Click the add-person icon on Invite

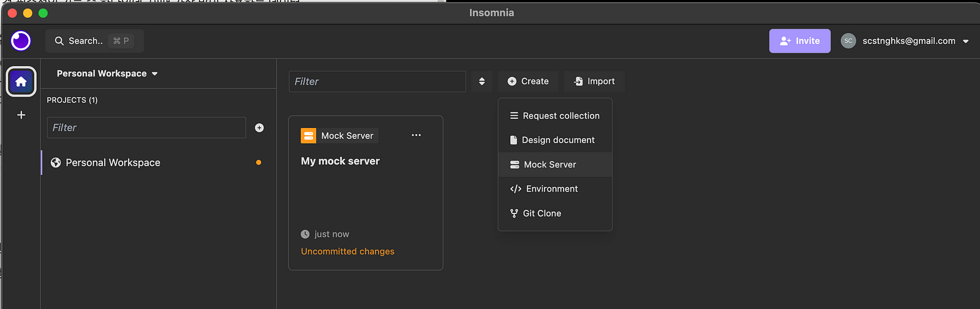click(785, 41)
